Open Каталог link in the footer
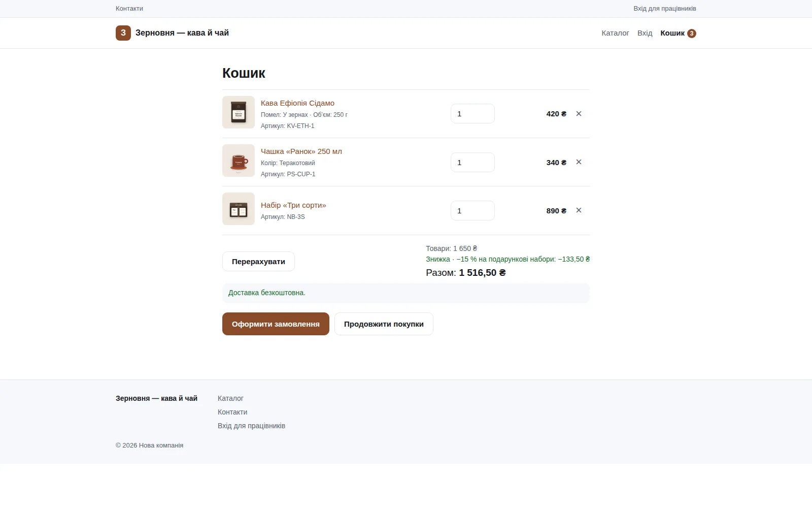Image resolution: width=812 pixels, height=508 pixels. 230,398
